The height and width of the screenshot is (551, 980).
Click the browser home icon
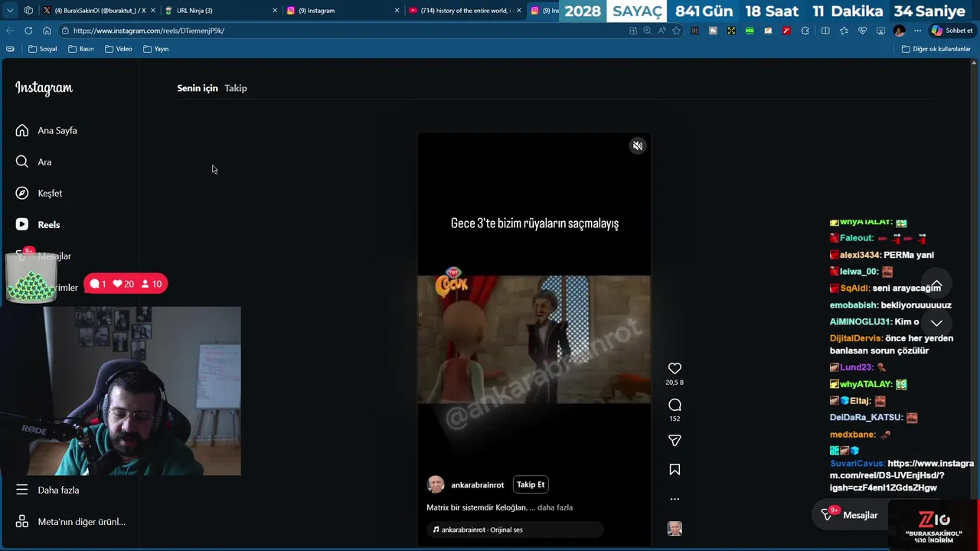pyautogui.click(x=47, y=31)
